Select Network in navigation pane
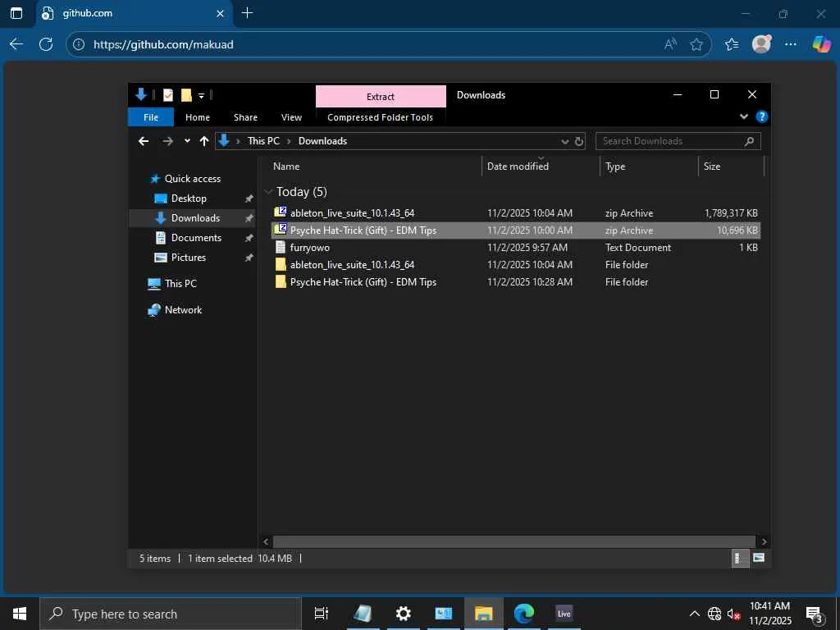840x630 pixels. (176, 309)
